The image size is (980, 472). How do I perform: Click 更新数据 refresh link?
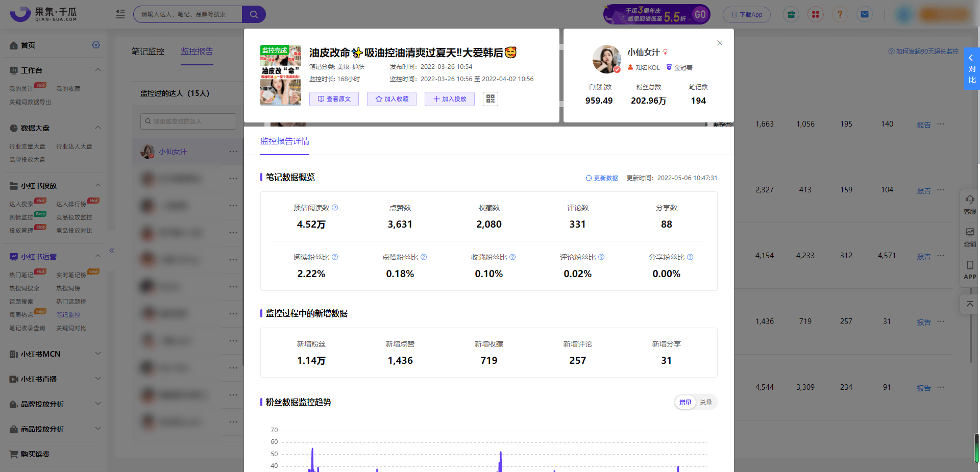pyautogui.click(x=601, y=178)
